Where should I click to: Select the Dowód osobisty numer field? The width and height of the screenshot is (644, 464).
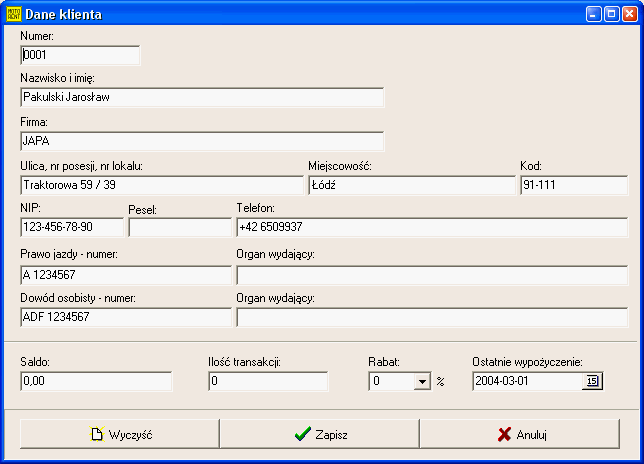tap(125, 317)
